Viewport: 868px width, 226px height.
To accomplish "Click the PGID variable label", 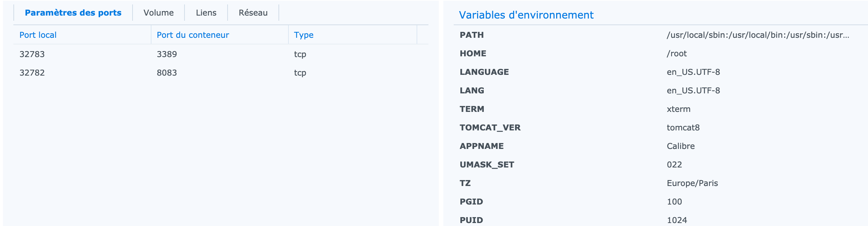I will click(471, 202).
